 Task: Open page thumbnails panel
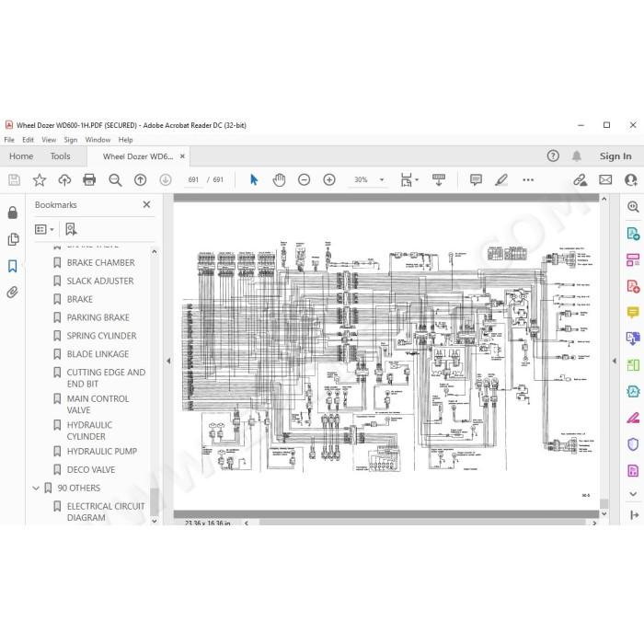(13, 239)
